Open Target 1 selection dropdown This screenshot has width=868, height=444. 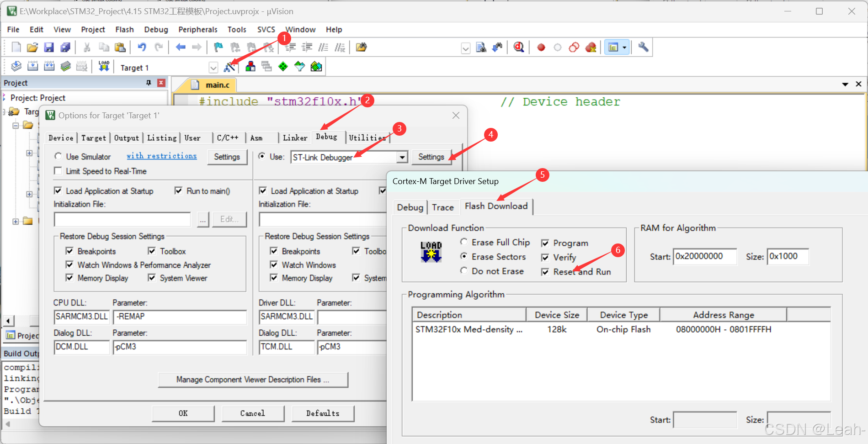tap(213, 68)
